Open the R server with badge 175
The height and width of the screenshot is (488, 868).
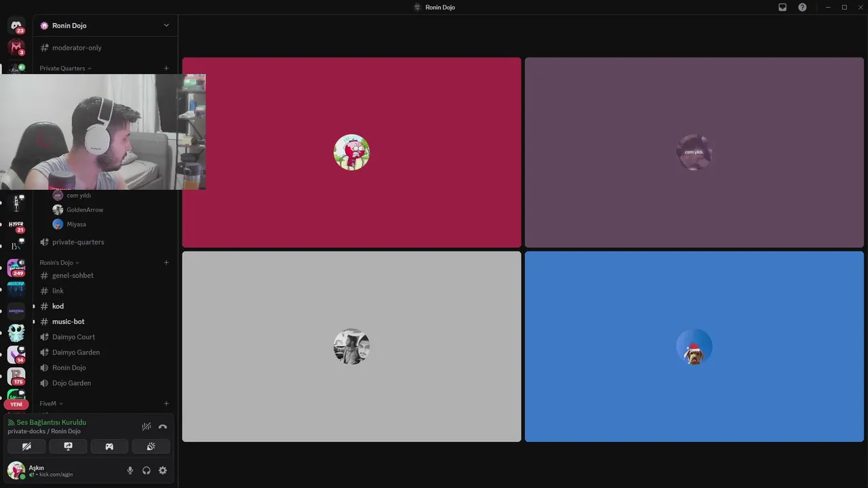[16, 376]
